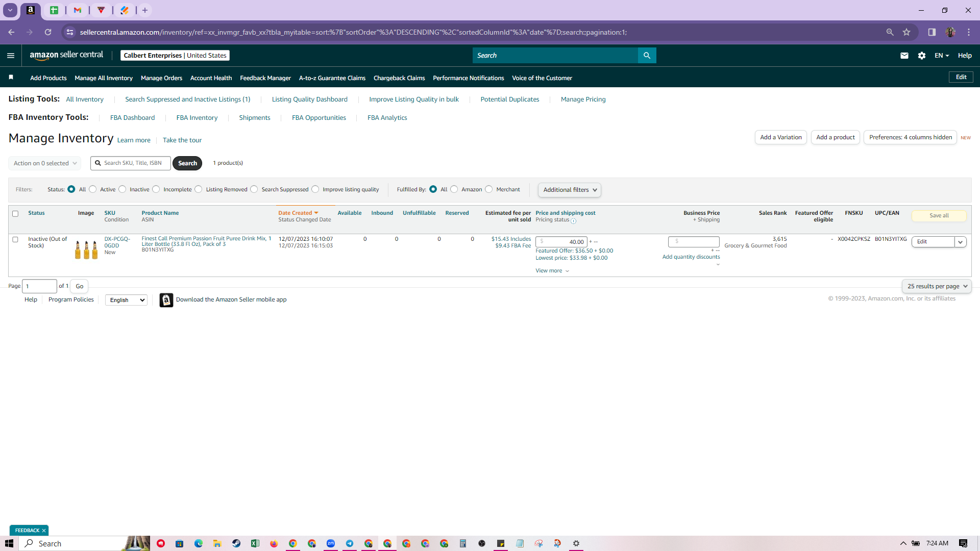Expand the Additional filters dropdown
Viewport: 980px width, 551px height.
pyautogui.click(x=570, y=190)
